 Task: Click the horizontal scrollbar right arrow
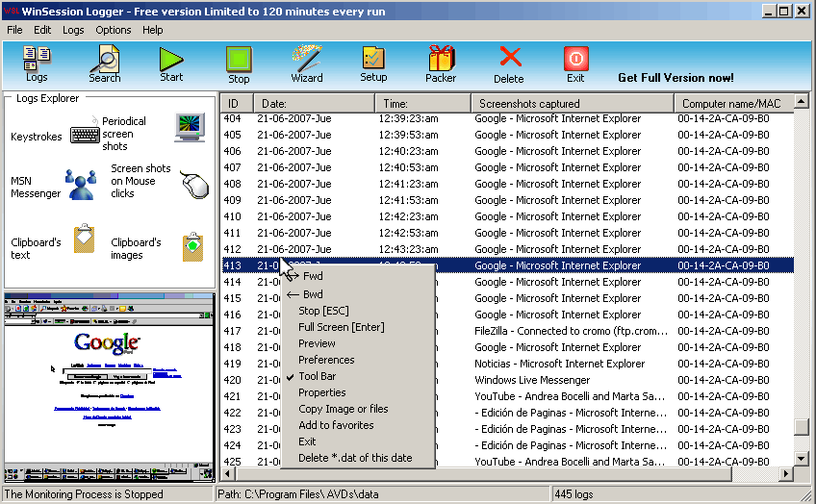[786, 474]
